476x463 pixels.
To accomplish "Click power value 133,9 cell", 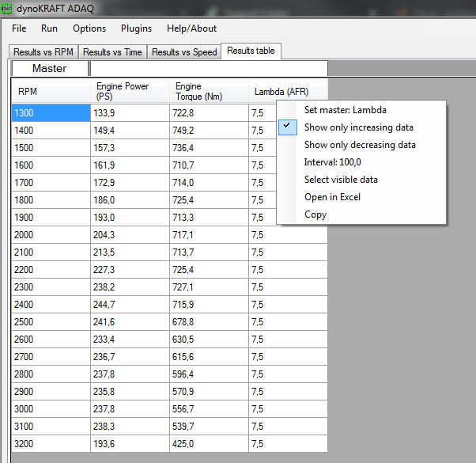I will pos(130,113).
